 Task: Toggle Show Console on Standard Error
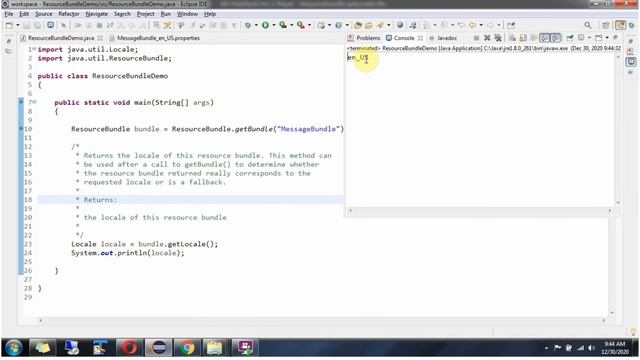click(x=555, y=38)
